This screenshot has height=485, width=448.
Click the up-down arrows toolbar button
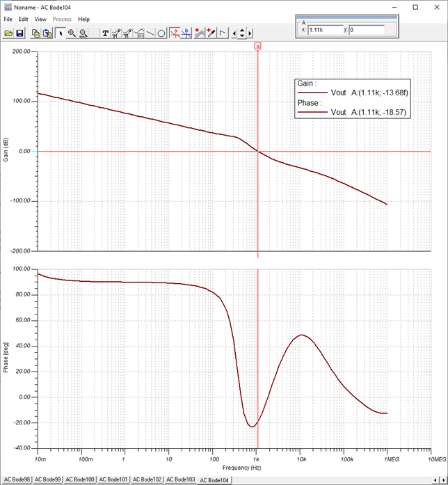(242, 33)
